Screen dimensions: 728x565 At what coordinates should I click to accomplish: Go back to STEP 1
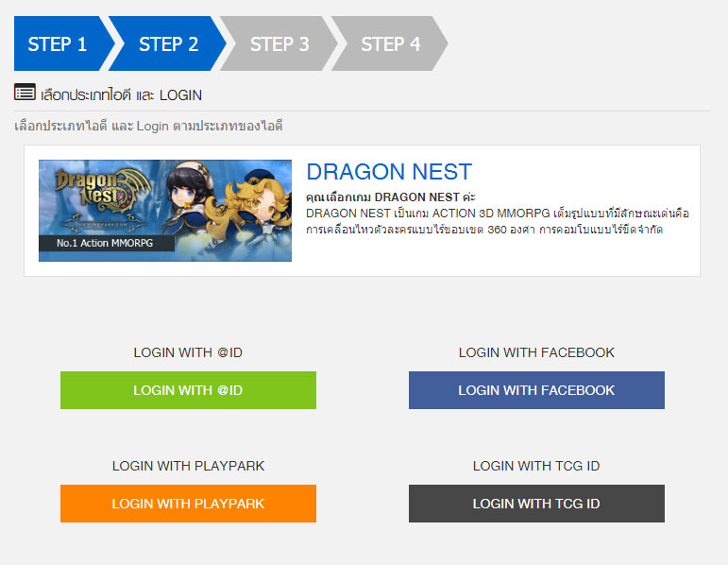[x=58, y=43]
